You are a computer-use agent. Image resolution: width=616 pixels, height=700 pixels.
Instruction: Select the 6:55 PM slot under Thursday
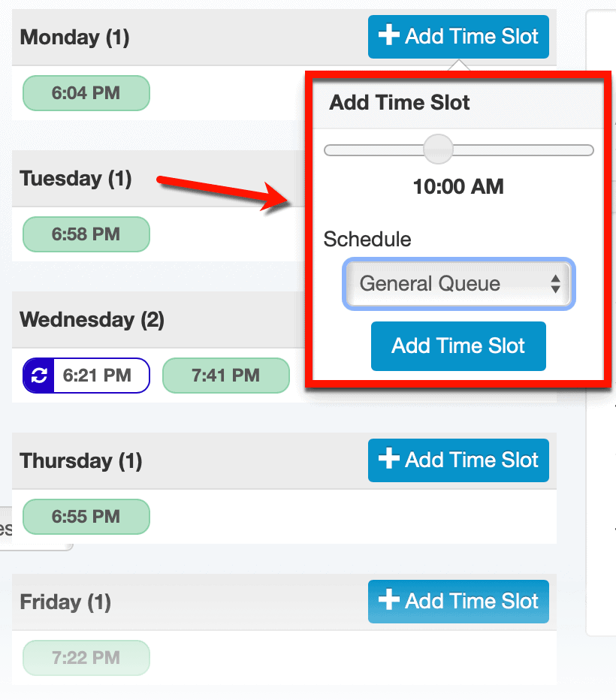86,516
